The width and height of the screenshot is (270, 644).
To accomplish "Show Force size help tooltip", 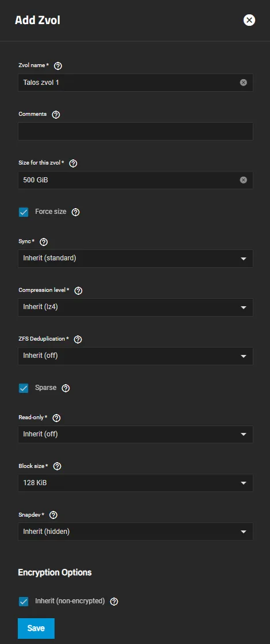I will [76, 212].
